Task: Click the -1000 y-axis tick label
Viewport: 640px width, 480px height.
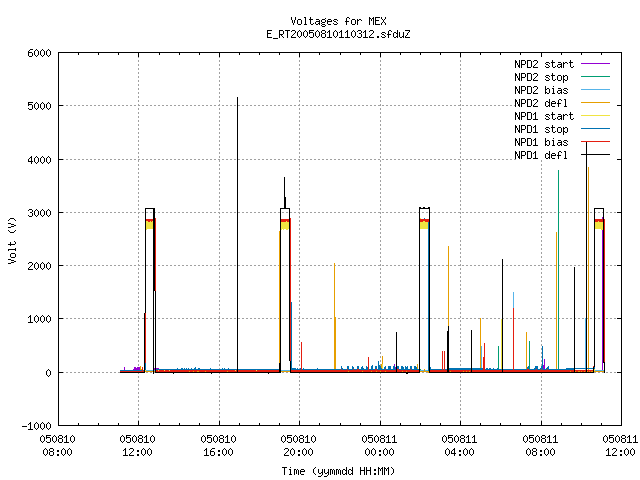Action: [37, 426]
